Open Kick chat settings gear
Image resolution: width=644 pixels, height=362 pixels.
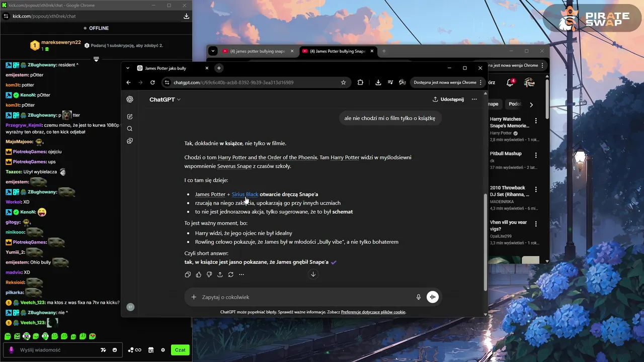(163, 350)
